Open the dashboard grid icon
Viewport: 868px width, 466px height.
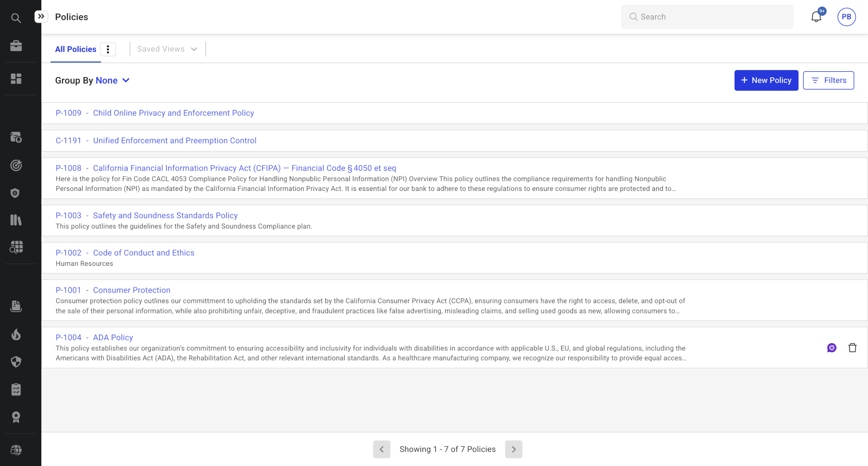pos(16,79)
